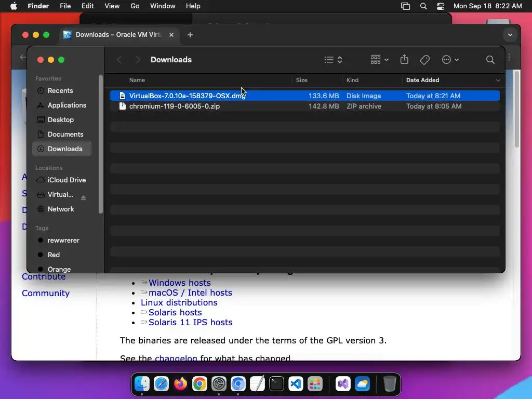This screenshot has width=532, height=399.
Task: Click the chromium zip file icon
Action: (123, 106)
